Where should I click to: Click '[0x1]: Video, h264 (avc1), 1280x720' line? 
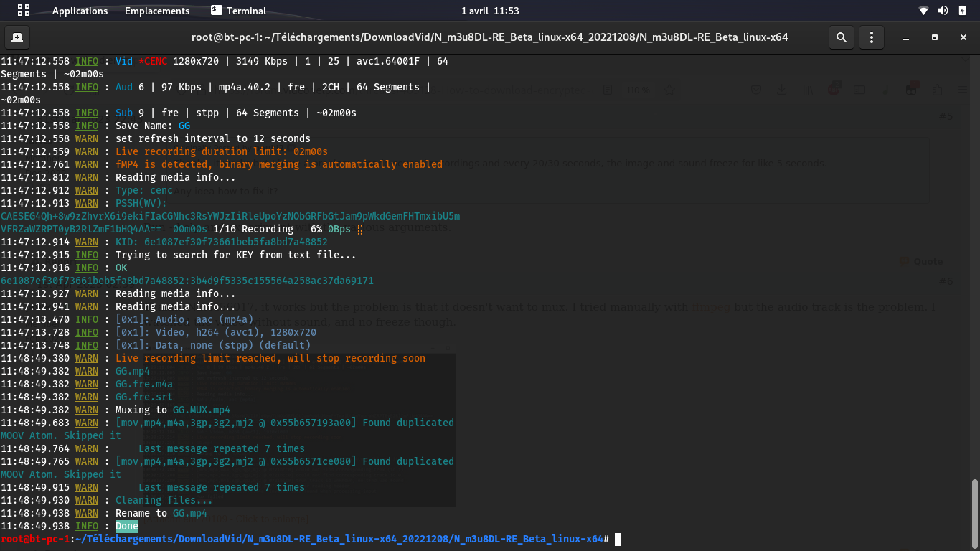[216, 332]
